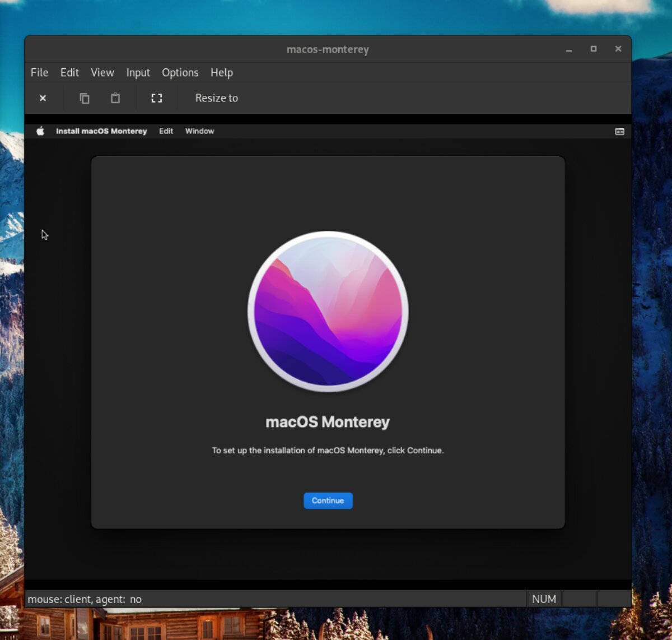The image size is (672, 640).
Task: Disconnect the session with the X toolbar icon
Action: click(x=43, y=98)
